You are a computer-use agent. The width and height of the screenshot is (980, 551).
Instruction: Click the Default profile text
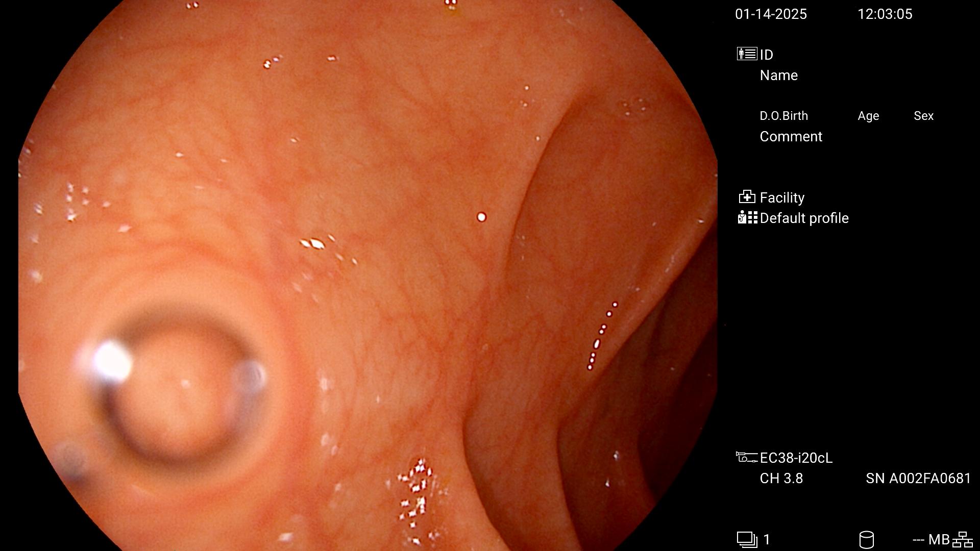(804, 218)
